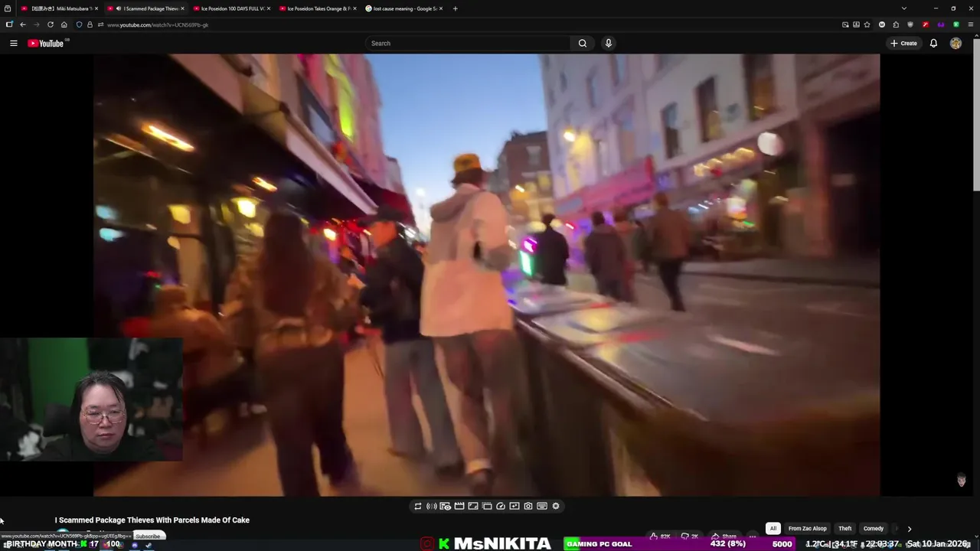The height and width of the screenshot is (551, 980).
Task: Go to the YouTube home logo
Action: 46,44
